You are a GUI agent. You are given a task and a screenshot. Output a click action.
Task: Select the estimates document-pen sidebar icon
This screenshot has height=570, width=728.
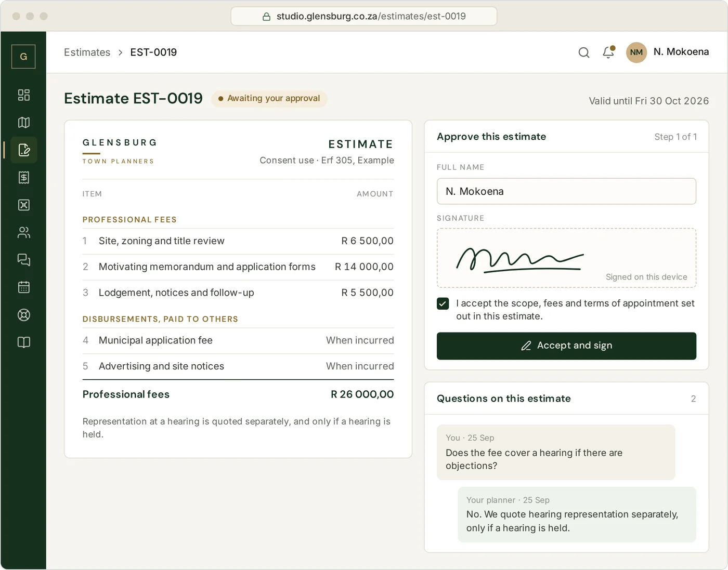coord(24,150)
